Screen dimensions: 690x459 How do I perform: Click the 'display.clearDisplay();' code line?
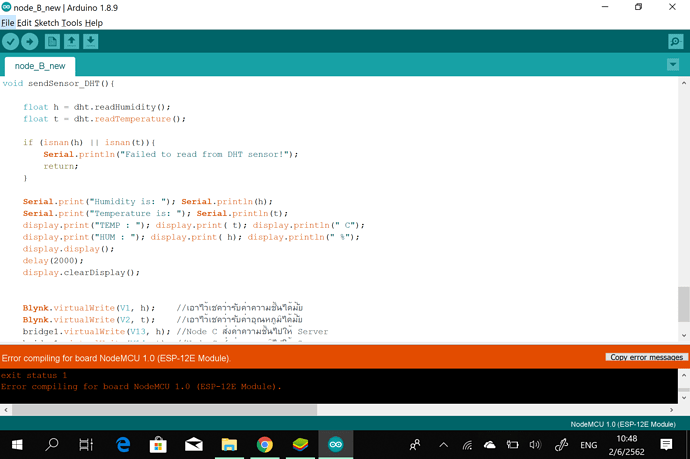(x=81, y=273)
